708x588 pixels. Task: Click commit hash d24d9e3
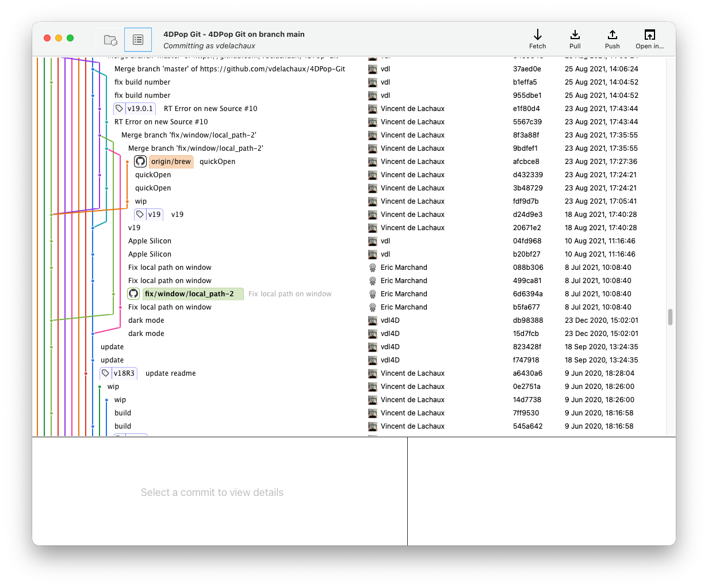[x=527, y=215]
